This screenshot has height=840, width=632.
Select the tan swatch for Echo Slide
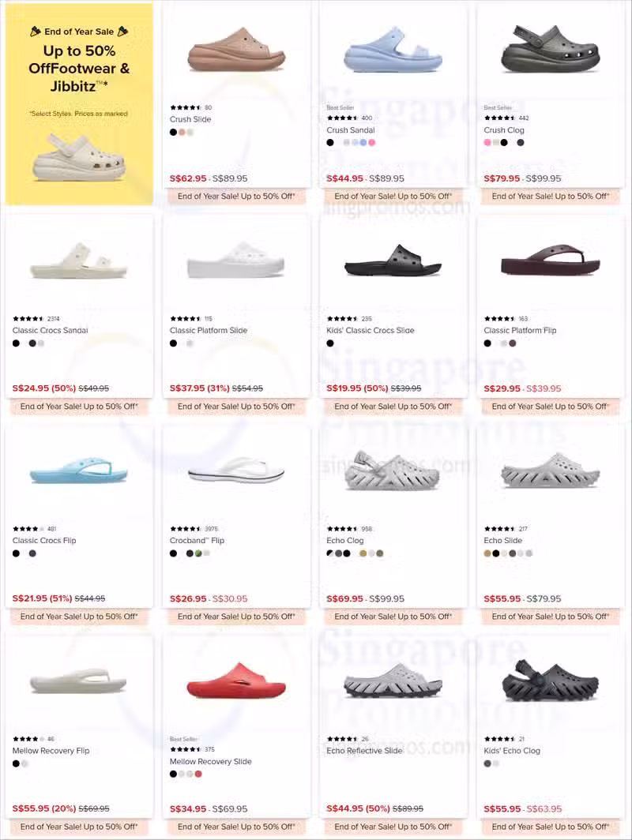(487, 553)
